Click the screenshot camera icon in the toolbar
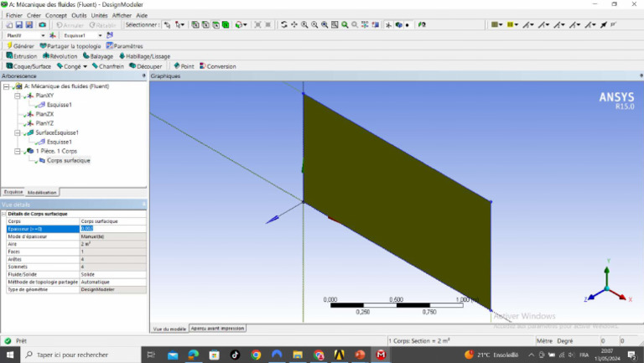 (42, 25)
